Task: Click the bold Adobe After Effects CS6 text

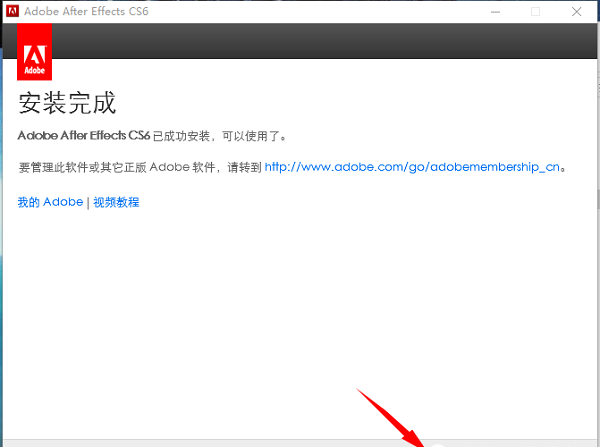Action: [x=84, y=134]
